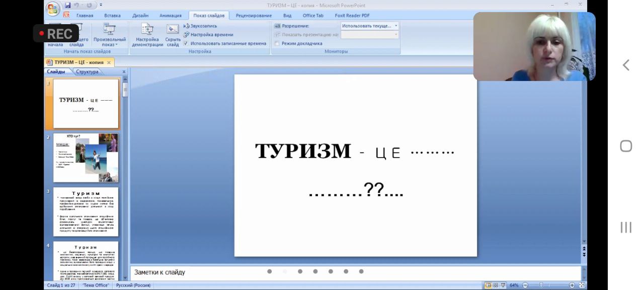This screenshot has width=644, height=290.
Task: Tap Android recent apps button
Action: (x=626, y=228)
